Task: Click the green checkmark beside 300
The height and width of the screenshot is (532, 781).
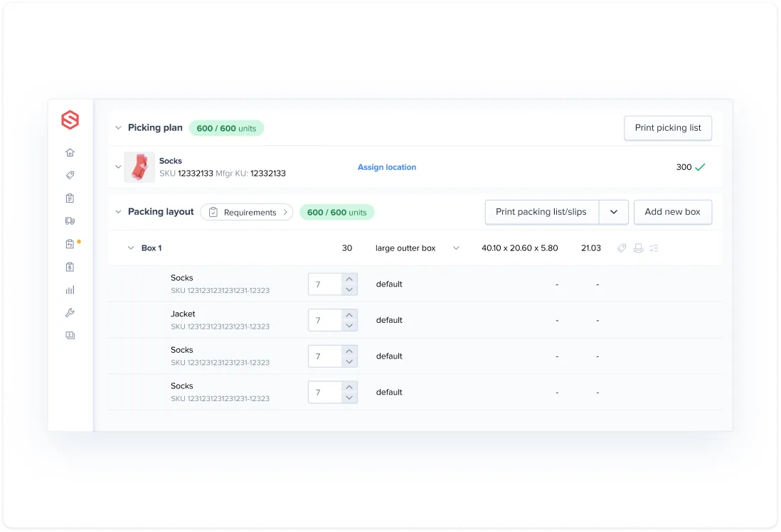Action: (x=701, y=167)
